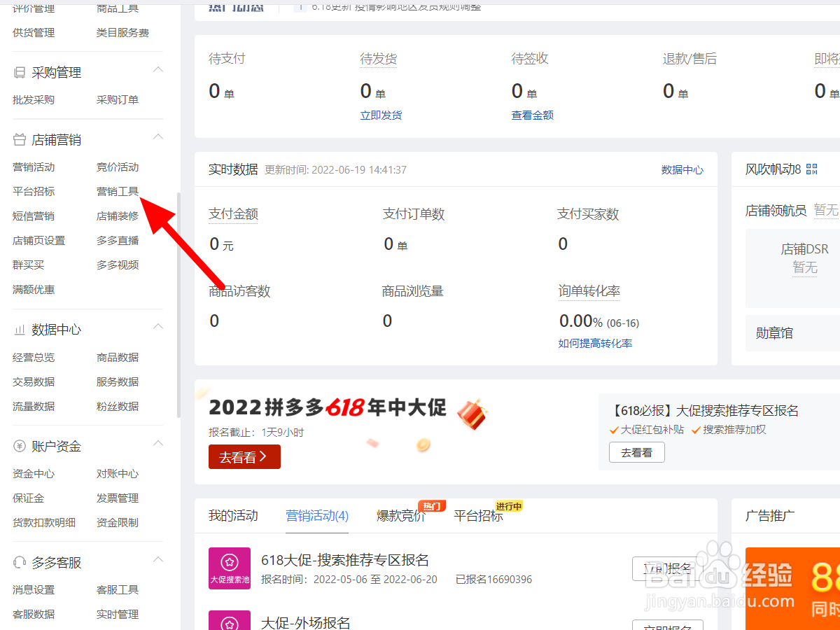Switch to 平台招标 tab
This screenshot has height=630, width=840.
point(478,516)
